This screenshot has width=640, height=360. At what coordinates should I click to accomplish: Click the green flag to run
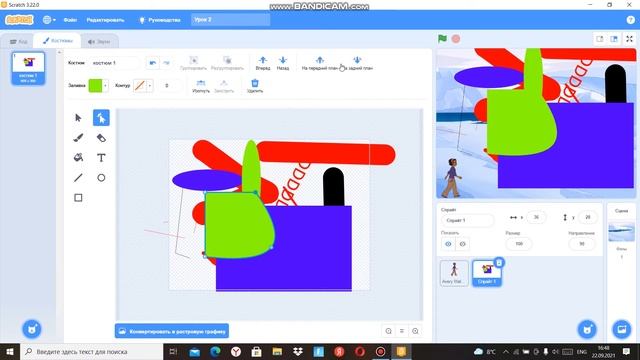(x=442, y=39)
